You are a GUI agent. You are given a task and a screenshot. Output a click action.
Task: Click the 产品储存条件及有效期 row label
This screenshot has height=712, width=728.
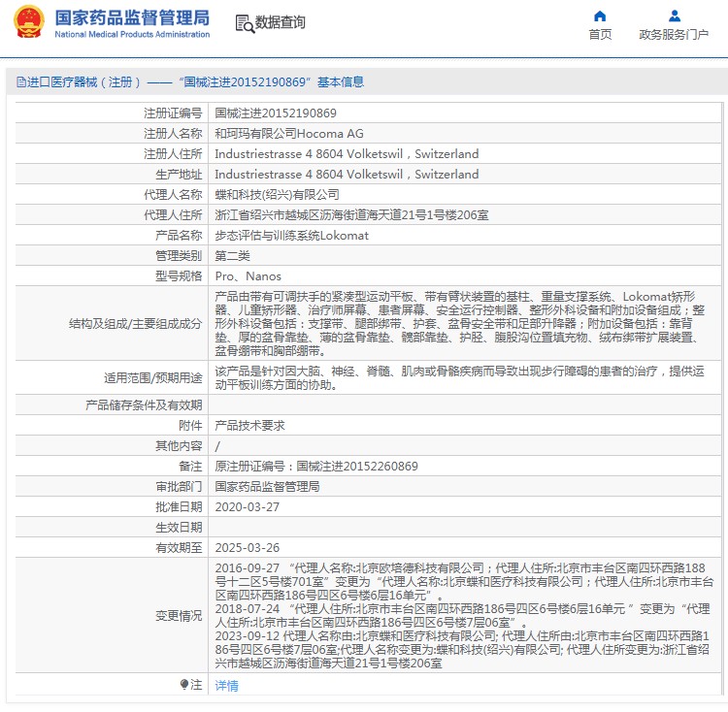tap(144, 405)
